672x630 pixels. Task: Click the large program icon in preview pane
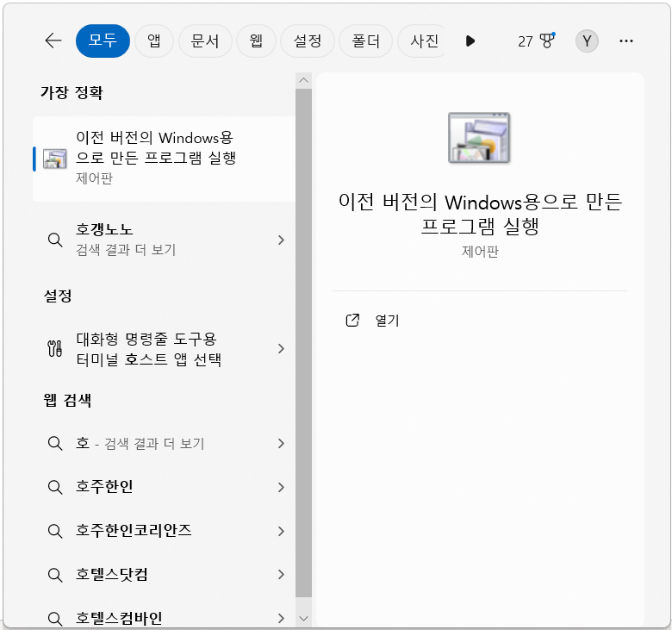[479, 138]
